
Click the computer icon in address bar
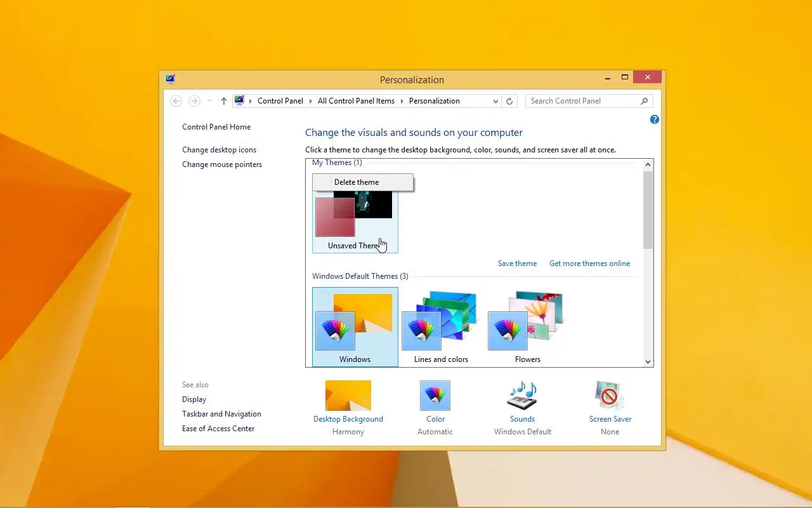pyautogui.click(x=239, y=100)
